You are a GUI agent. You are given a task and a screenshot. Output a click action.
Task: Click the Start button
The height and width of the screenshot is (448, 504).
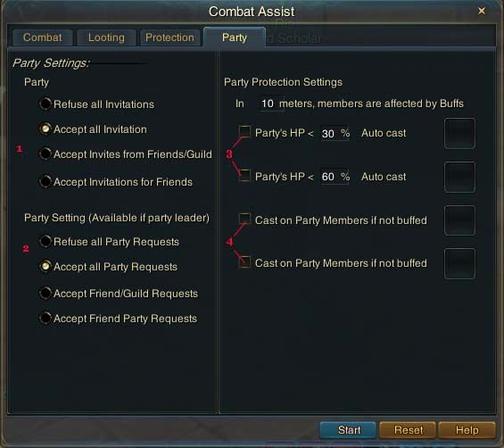(349, 430)
